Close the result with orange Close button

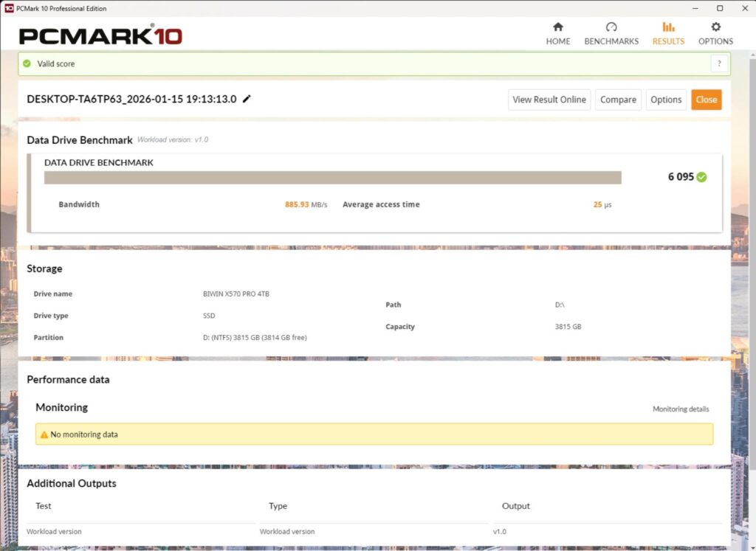click(707, 100)
